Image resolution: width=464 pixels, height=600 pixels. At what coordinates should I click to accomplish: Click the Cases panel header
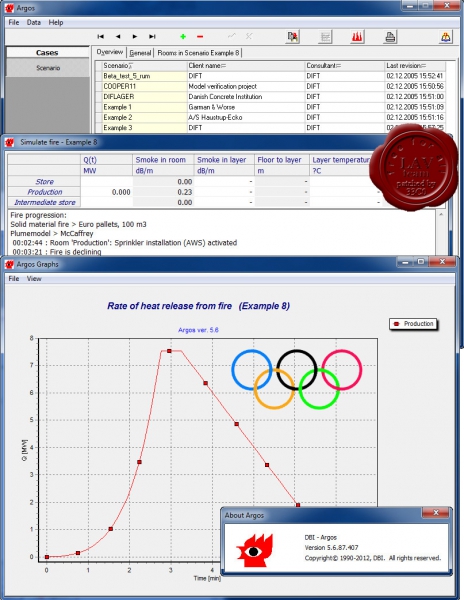(x=47, y=52)
